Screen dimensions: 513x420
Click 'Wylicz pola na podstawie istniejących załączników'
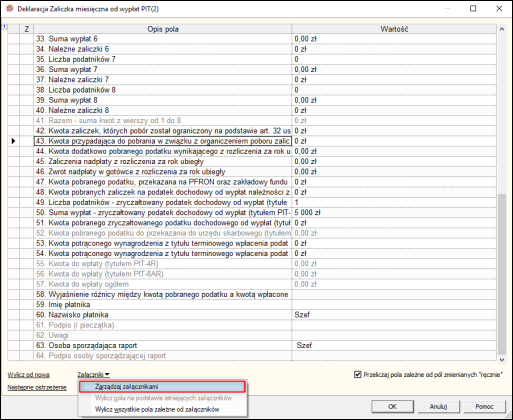[162, 398]
